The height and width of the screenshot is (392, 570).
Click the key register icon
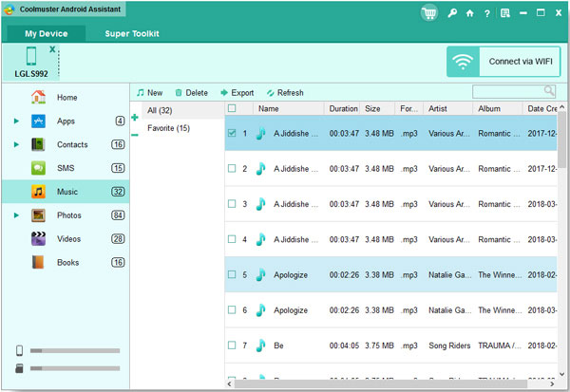coord(453,14)
